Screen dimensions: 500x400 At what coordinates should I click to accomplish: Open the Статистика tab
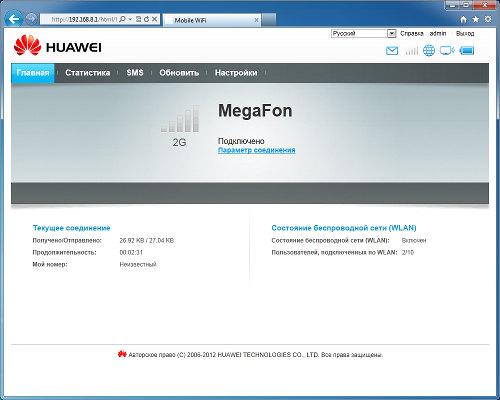88,73
